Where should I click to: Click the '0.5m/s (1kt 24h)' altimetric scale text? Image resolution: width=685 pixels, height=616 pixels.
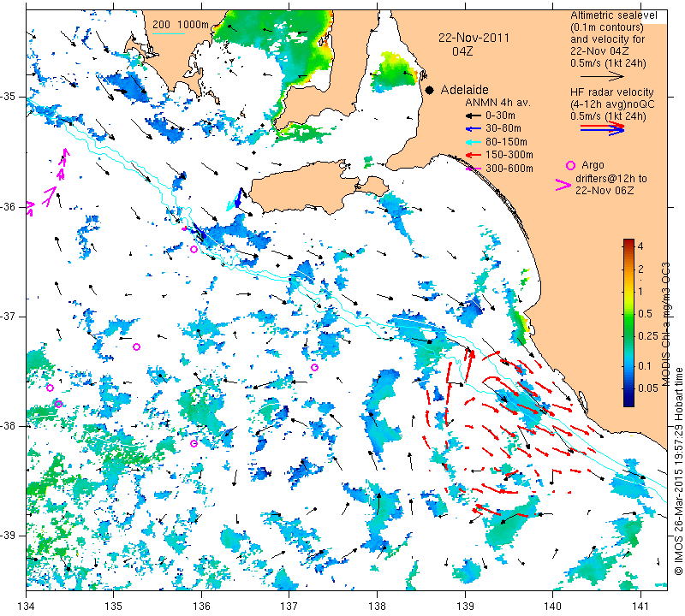[x=608, y=63]
